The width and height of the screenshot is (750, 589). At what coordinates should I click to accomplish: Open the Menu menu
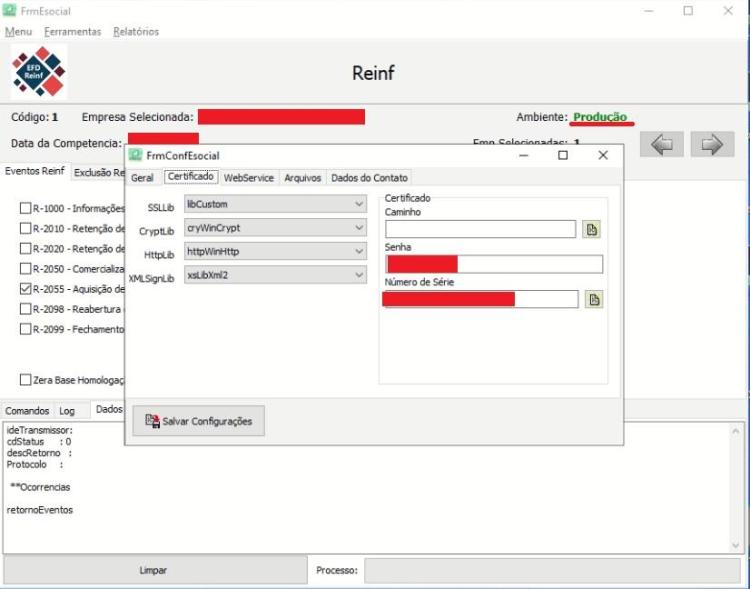click(18, 32)
